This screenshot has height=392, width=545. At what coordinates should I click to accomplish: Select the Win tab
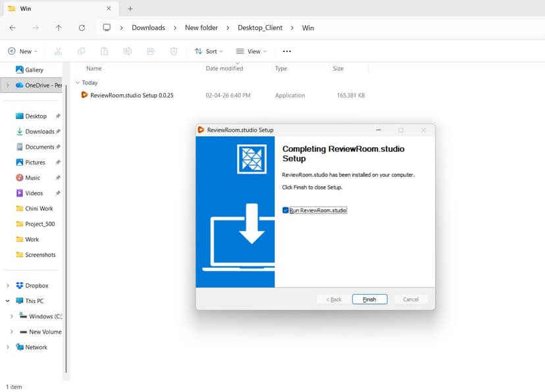tap(61, 9)
